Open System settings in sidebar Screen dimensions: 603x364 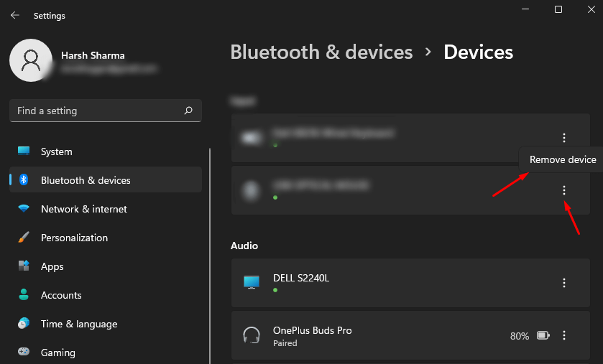[x=56, y=151]
